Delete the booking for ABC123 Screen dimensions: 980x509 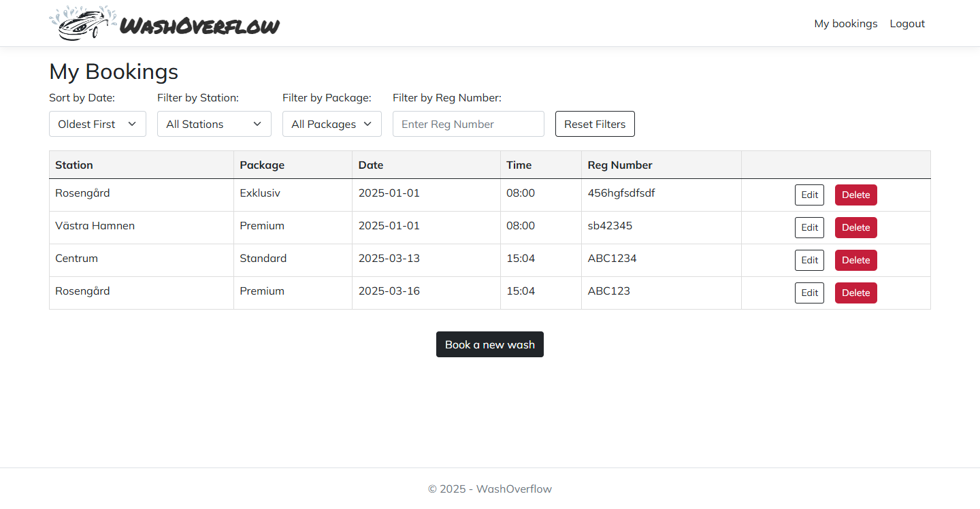[855, 293]
